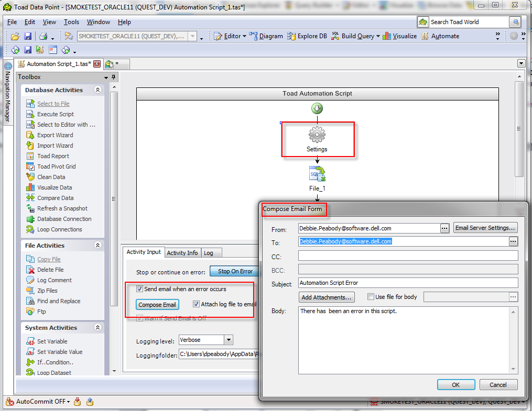Click the Select to File link

[x=53, y=104]
